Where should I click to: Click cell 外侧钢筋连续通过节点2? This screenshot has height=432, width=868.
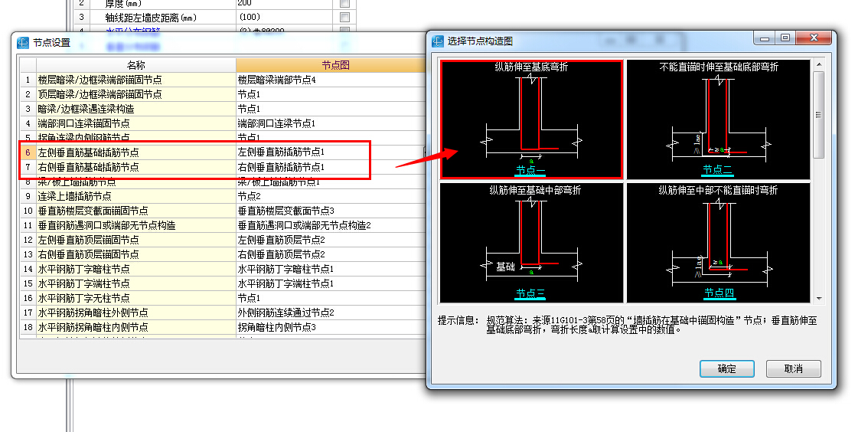[x=331, y=313]
